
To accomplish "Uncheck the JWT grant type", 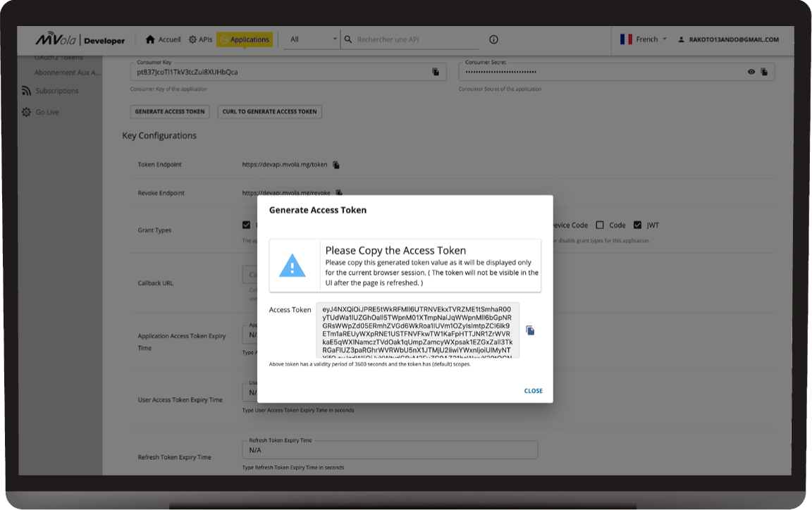I will click(x=637, y=225).
